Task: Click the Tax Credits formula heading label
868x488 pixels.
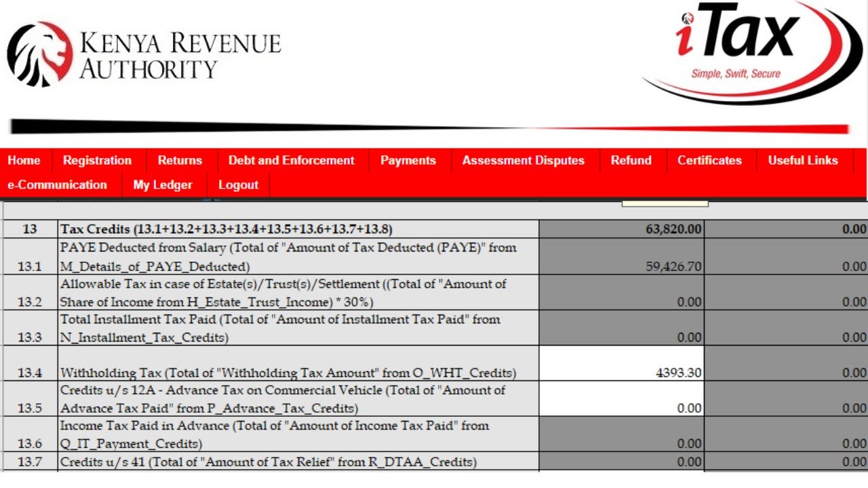Action: (x=226, y=229)
